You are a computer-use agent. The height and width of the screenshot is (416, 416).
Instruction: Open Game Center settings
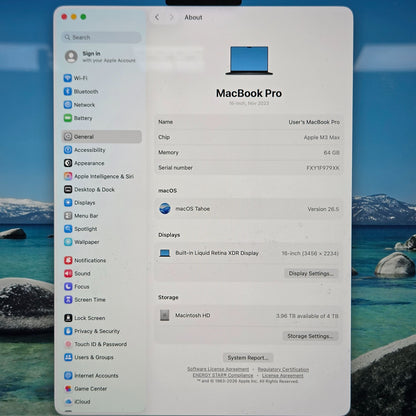[x=86, y=389]
